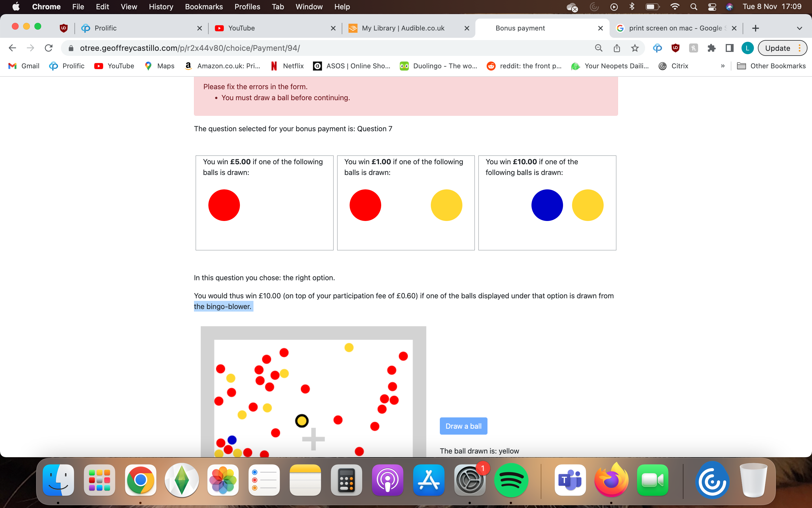Close the YouTube tab

333,28
